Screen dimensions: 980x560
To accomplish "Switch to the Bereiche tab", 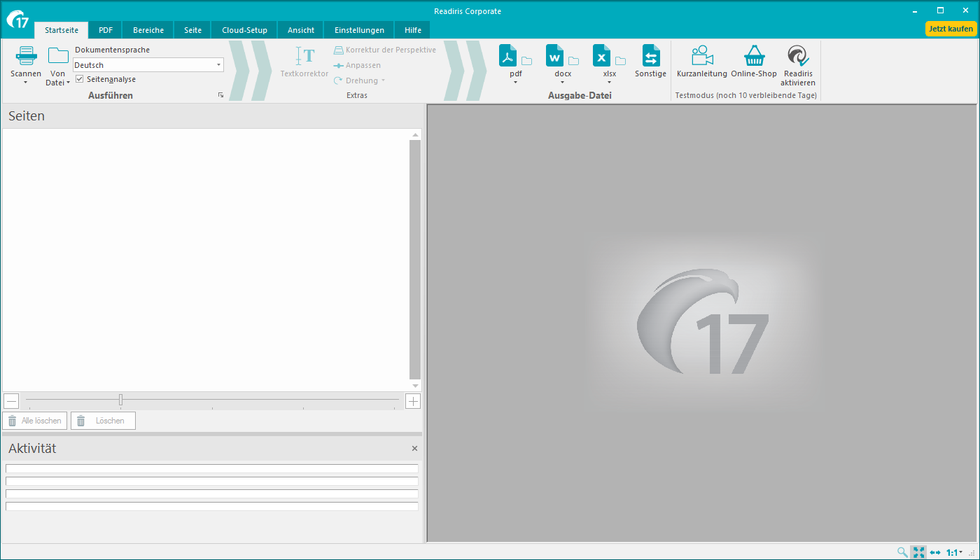I will click(148, 30).
